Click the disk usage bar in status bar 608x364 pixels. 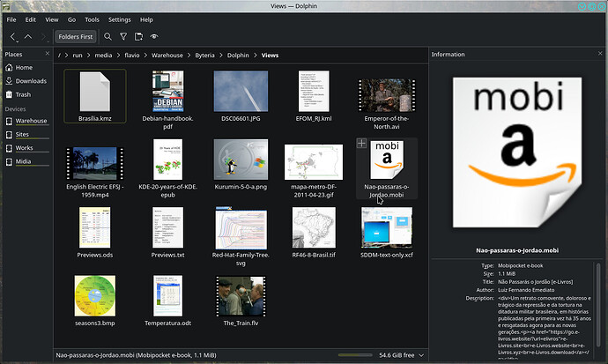[x=355, y=355]
